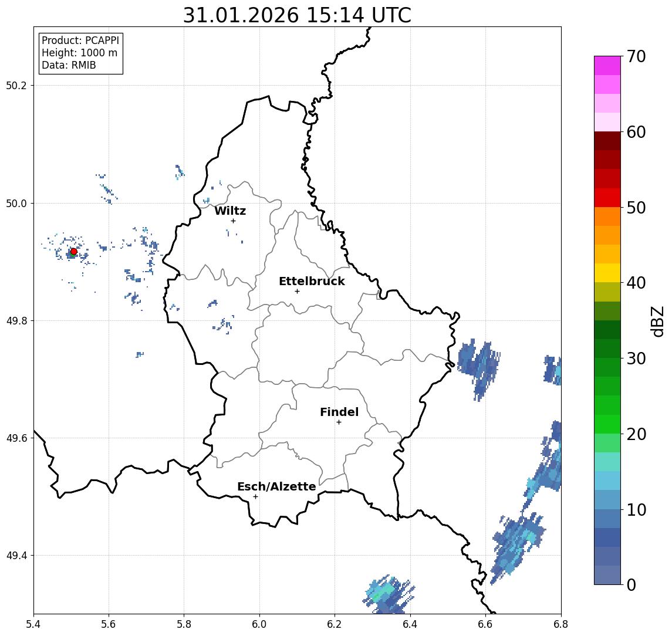This screenshot has height=636, width=672.
Task: Click the bright red swatch above 50
Action: click(607, 198)
